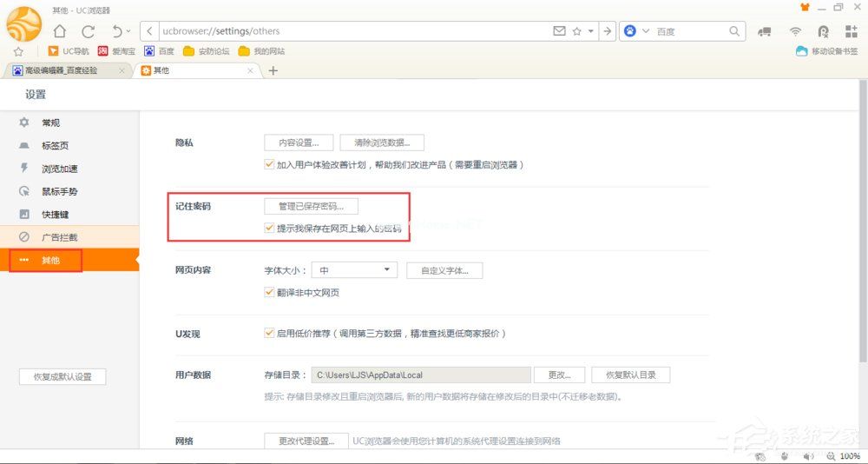This screenshot has width=868, height=464.
Task: Click the Home icon in the toolbar
Action: (60, 31)
